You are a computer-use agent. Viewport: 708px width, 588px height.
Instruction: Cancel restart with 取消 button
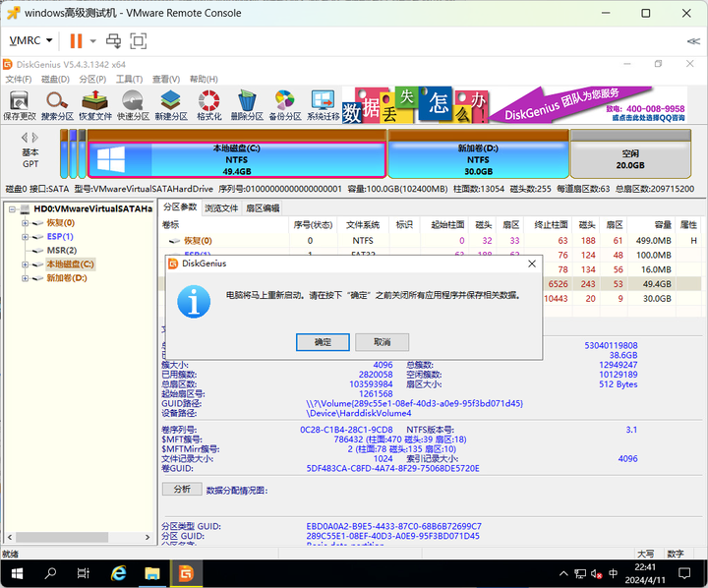(x=382, y=342)
